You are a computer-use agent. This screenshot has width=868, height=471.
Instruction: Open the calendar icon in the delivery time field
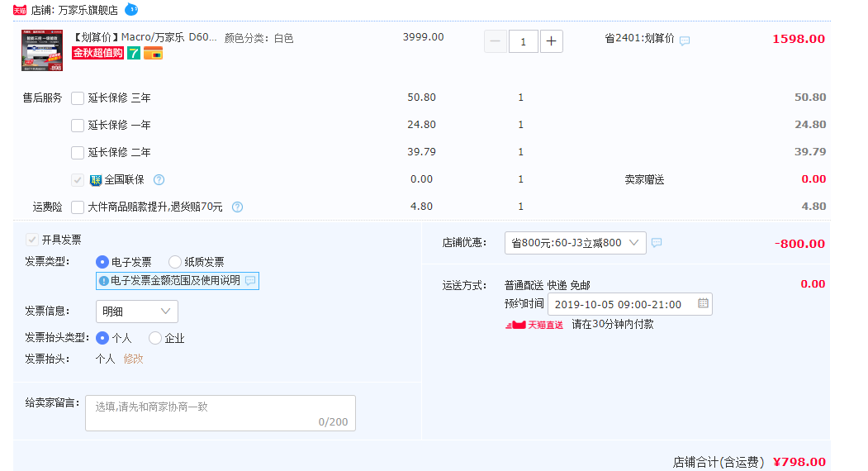(x=703, y=303)
